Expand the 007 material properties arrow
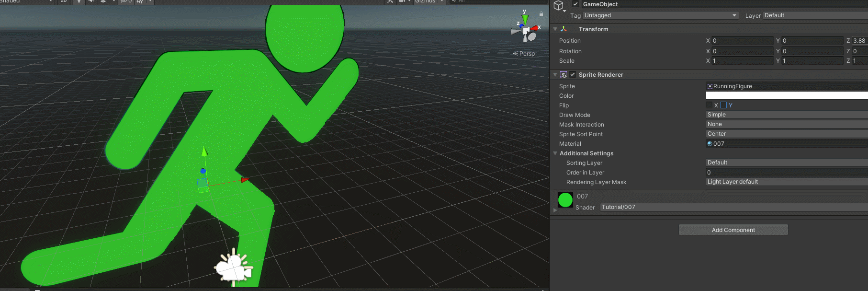The height and width of the screenshot is (291, 868). click(555, 210)
